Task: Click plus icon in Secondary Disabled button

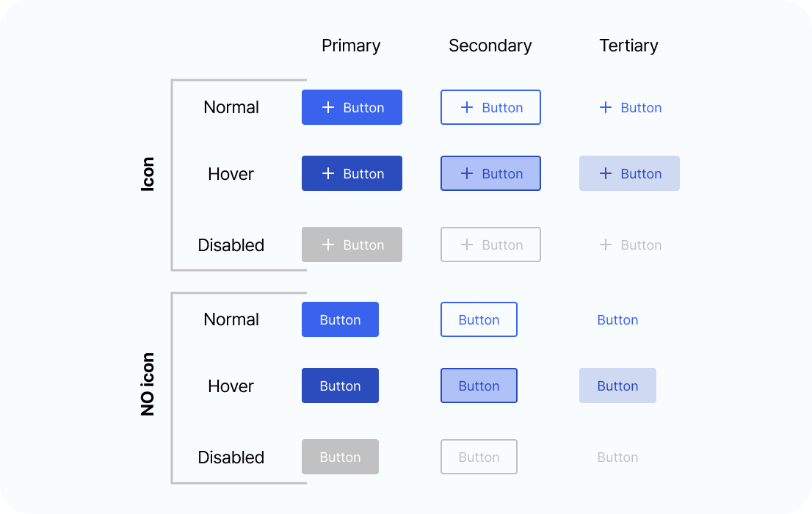Action: pyautogui.click(x=467, y=245)
